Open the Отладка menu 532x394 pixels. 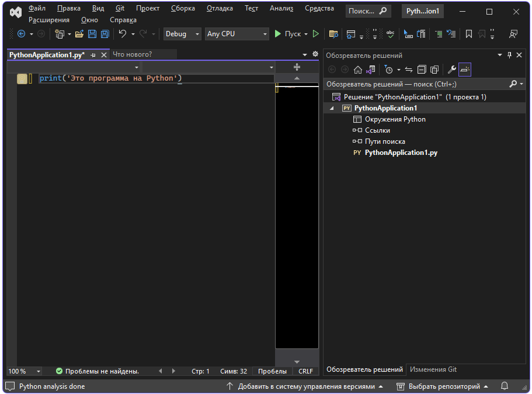pyautogui.click(x=220, y=8)
